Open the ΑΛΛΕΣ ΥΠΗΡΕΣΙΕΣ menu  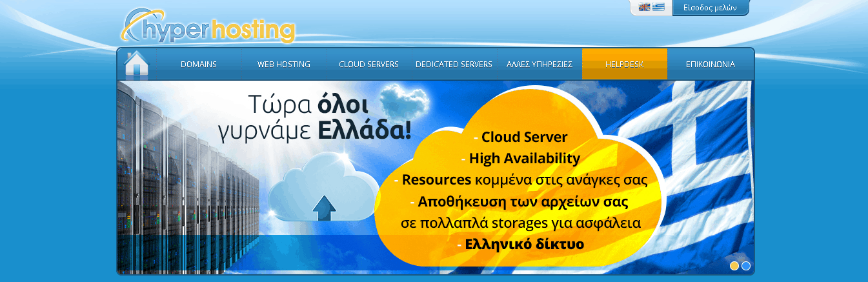[540, 65]
